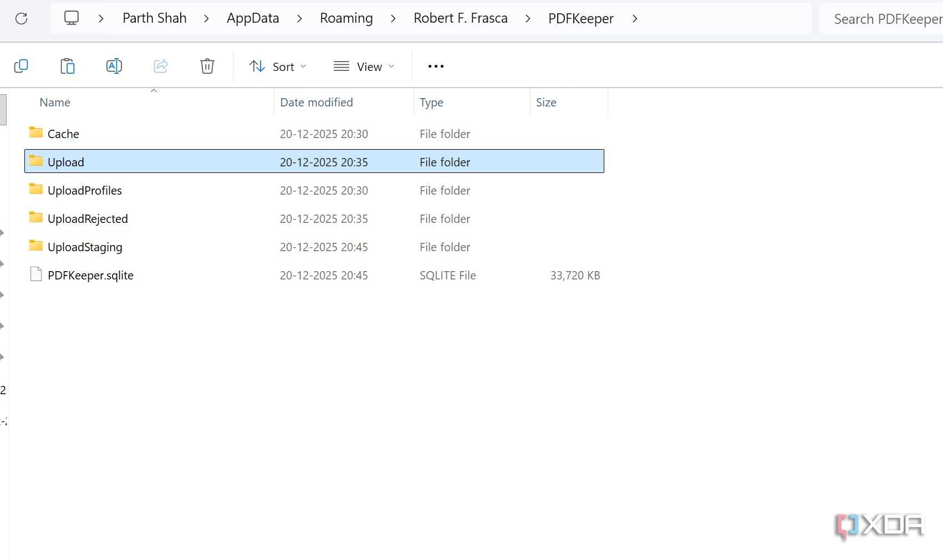Screen dimensions: 943x560
Task: Click the This PC monitor icon in breadcrumb
Action: click(72, 18)
